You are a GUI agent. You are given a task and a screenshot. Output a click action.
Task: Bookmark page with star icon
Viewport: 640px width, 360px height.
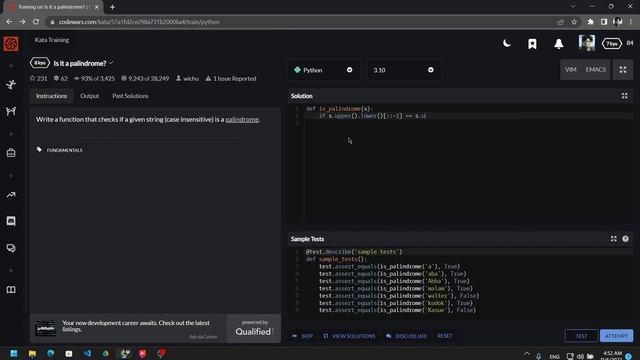coord(574,22)
